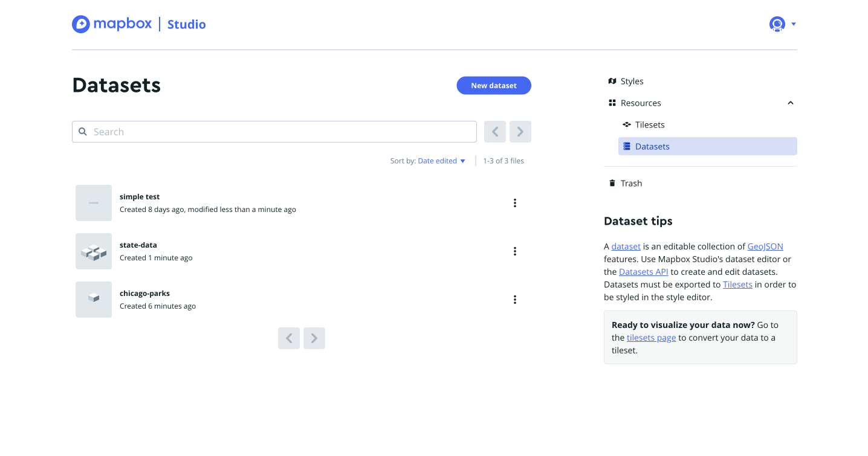Open Styles in the sidebar
This screenshot has width=868, height=456.
click(632, 81)
